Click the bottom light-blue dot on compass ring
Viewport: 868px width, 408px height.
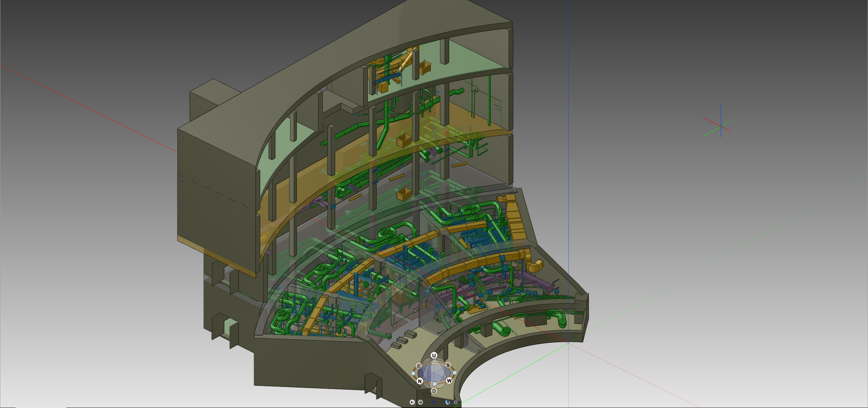click(434, 384)
